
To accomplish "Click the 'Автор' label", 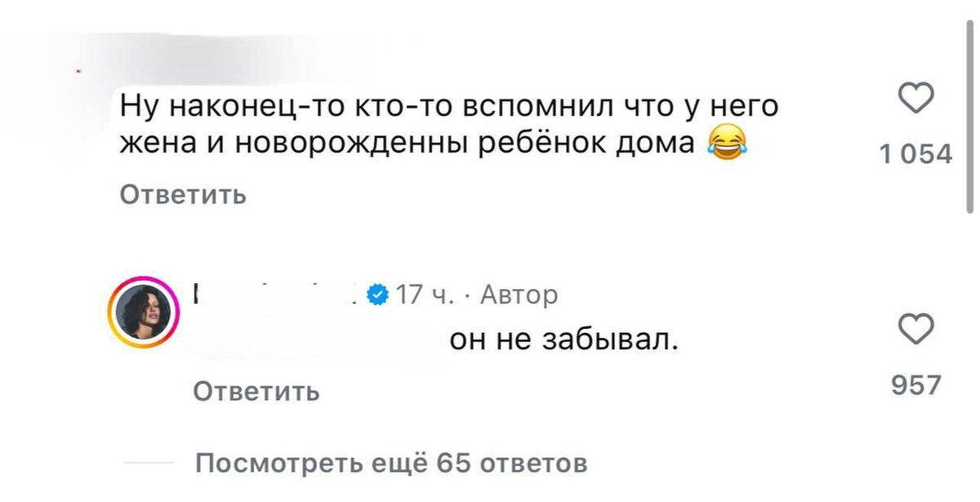I will (519, 295).
